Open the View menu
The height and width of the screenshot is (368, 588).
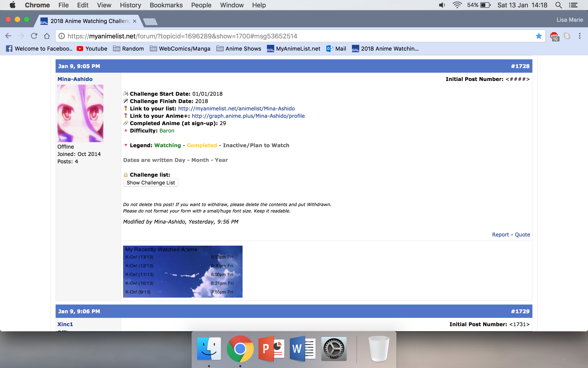pos(104,5)
